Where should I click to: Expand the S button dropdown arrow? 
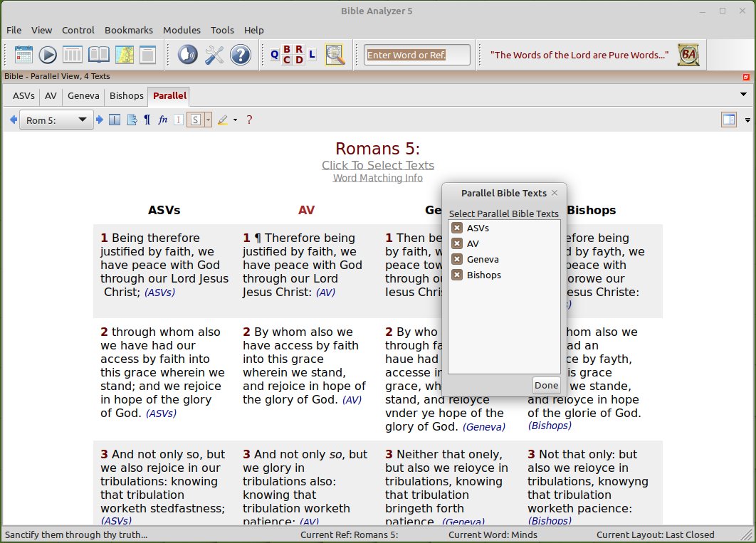coord(208,120)
